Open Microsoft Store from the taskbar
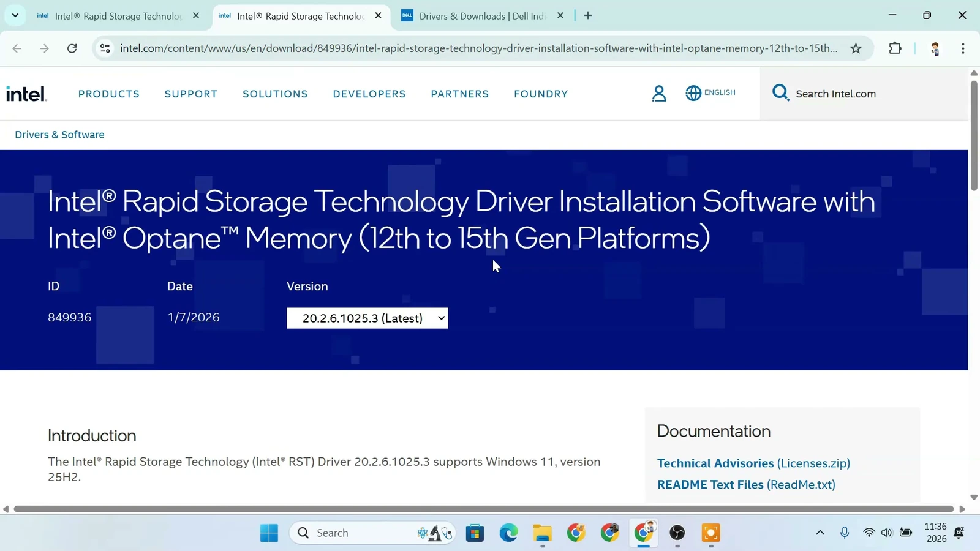This screenshot has height=551, width=980. [475, 533]
